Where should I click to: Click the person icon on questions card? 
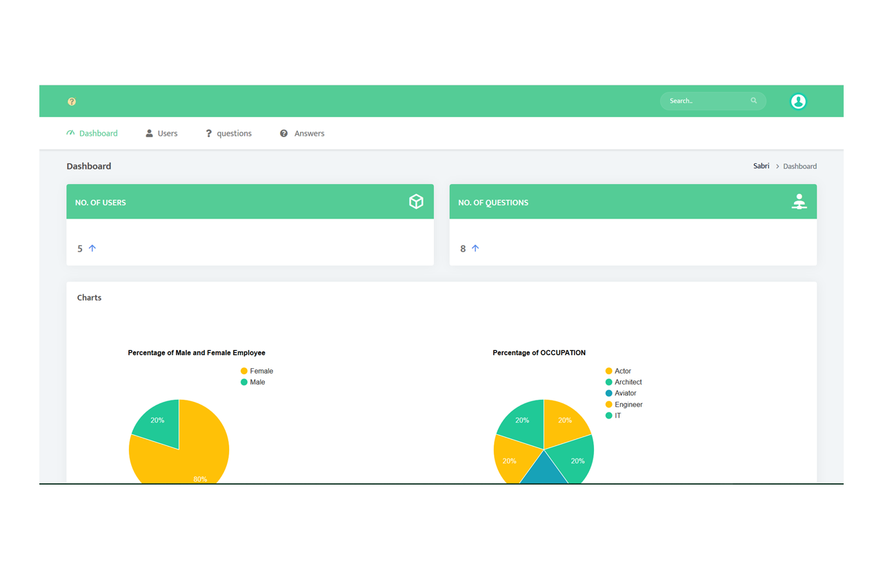(799, 201)
